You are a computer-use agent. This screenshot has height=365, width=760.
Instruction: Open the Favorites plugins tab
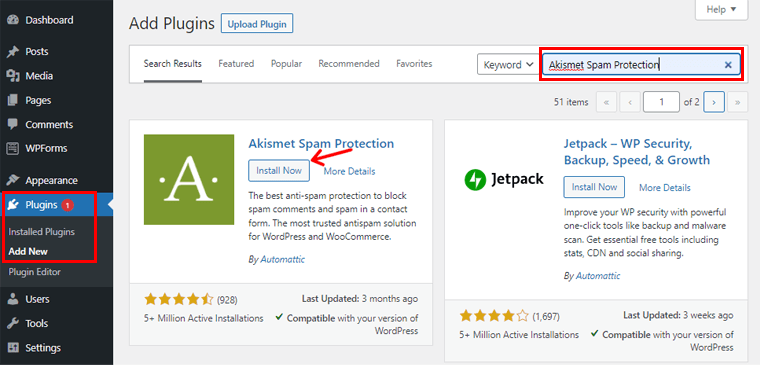[x=414, y=63]
